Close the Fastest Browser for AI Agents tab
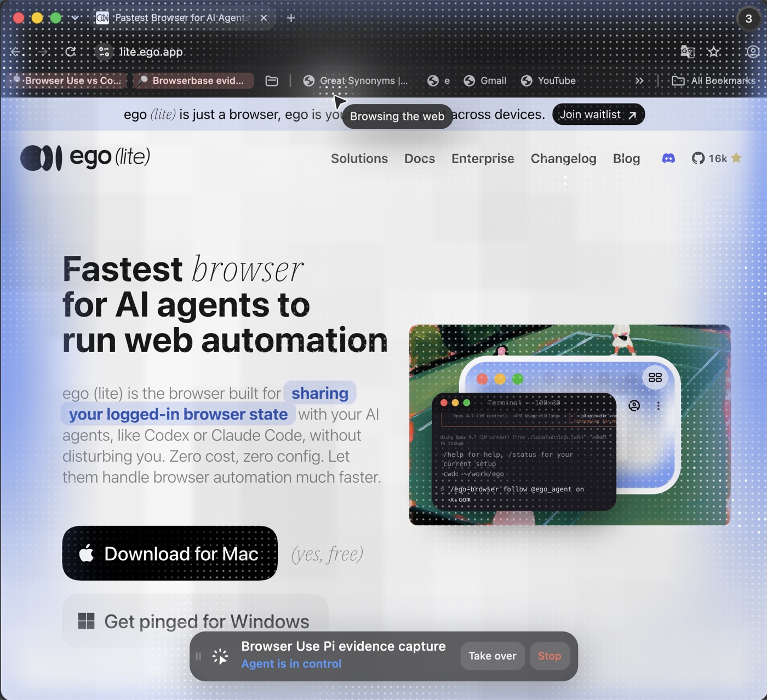 point(264,18)
